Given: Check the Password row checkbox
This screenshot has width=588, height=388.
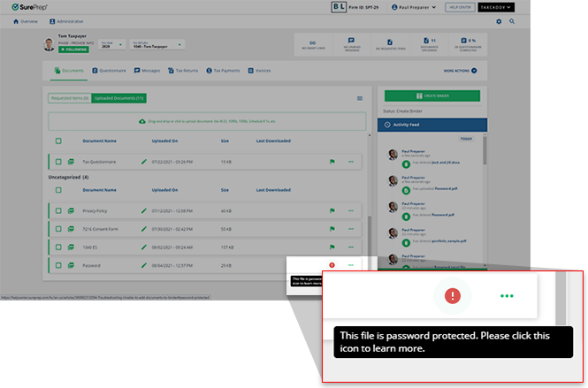Looking at the screenshot, I should coord(58,265).
